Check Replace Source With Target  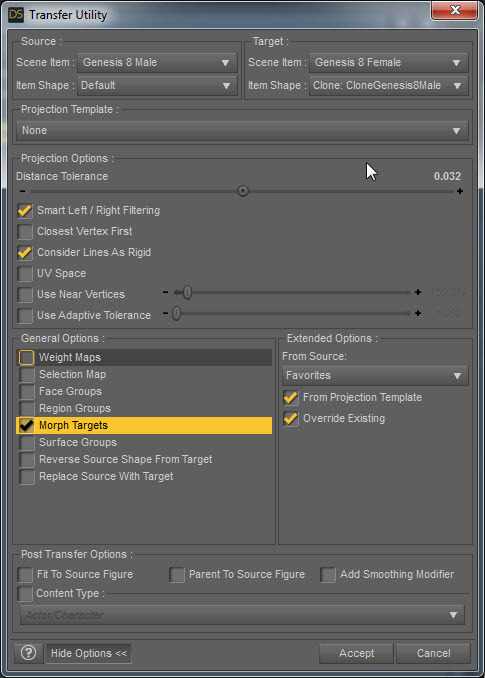26,477
